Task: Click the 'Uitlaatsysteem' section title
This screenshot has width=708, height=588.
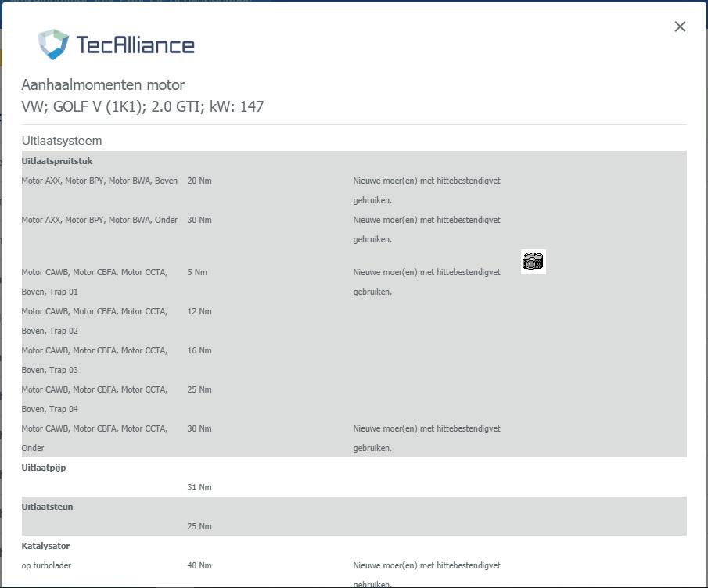Action: [62, 141]
